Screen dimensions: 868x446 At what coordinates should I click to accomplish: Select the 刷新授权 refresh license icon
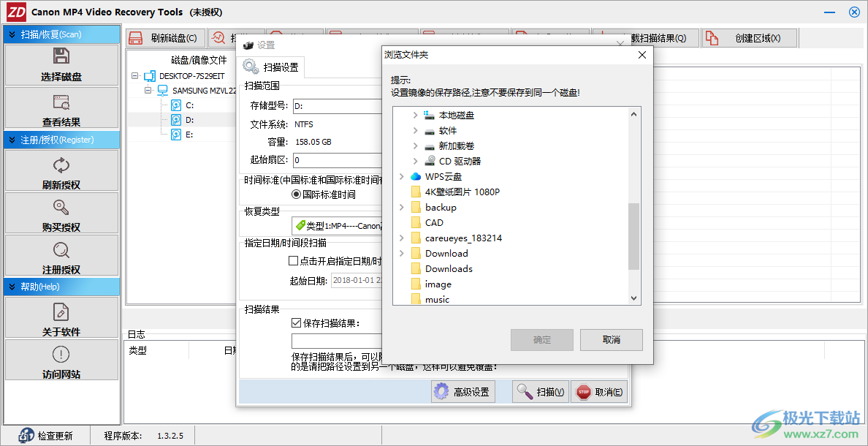coord(61,165)
